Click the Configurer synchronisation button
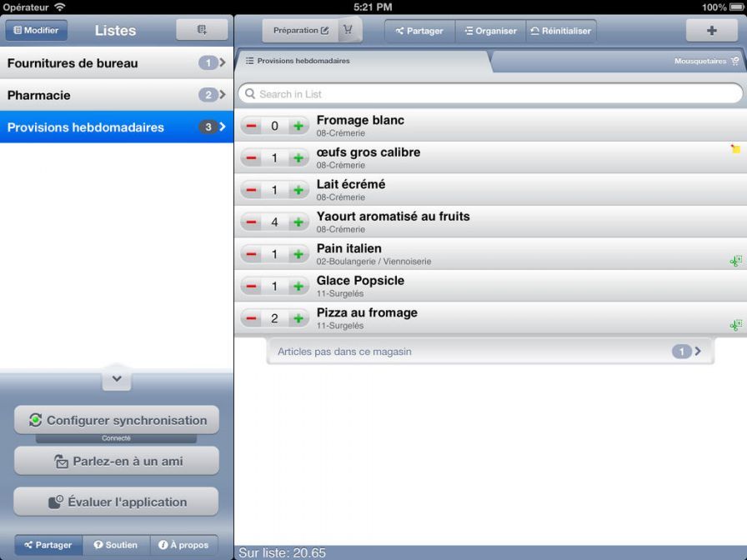Image resolution: width=747 pixels, height=560 pixels. coord(117,420)
